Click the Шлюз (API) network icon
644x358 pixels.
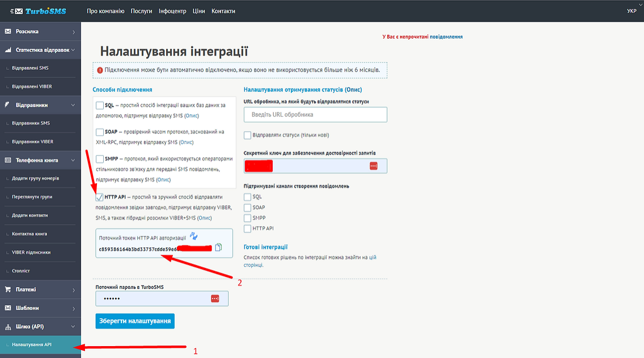pyautogui.click(x=8, y=327)
